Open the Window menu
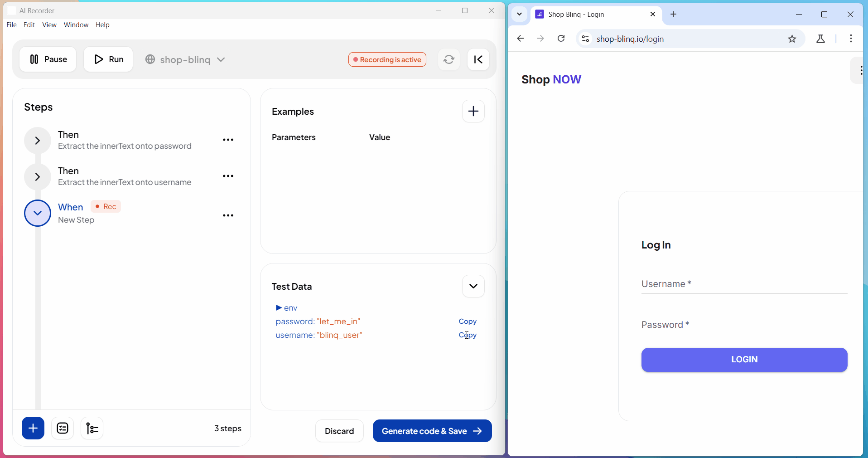The width and height of the screenshot is (868, 458). click(76, 25)
